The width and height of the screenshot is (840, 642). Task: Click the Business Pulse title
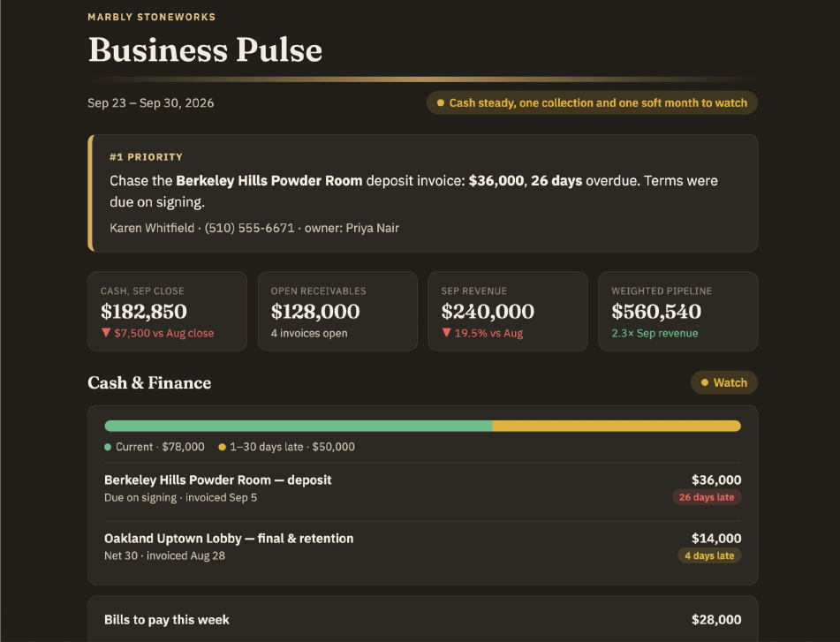tap(205, 49)
